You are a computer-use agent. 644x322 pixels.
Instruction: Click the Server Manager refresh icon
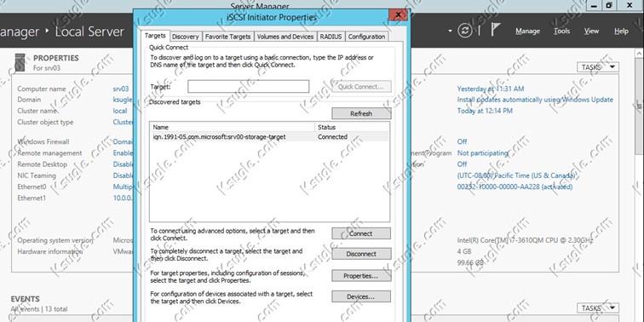465,31
